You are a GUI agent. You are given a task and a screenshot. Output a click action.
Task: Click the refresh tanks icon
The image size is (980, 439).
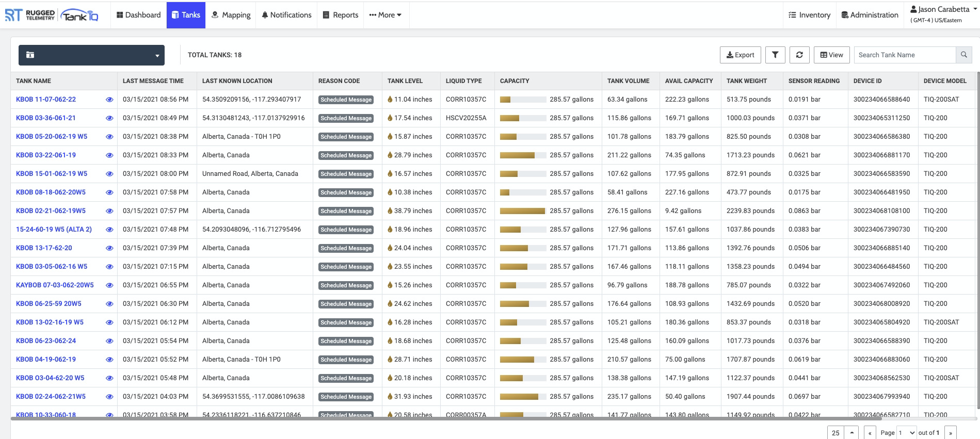coord(799,55)
